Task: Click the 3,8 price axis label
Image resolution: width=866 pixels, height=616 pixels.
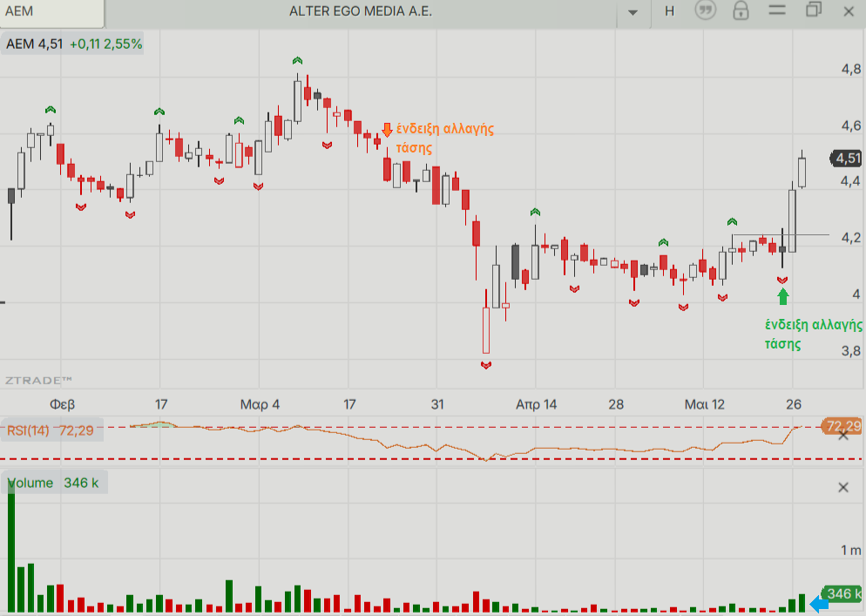Action: click(851, 351)
